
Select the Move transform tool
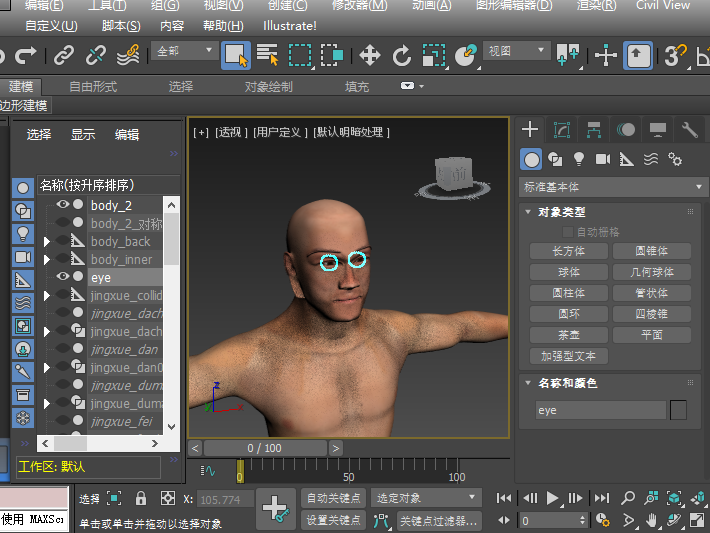[369, 55]
